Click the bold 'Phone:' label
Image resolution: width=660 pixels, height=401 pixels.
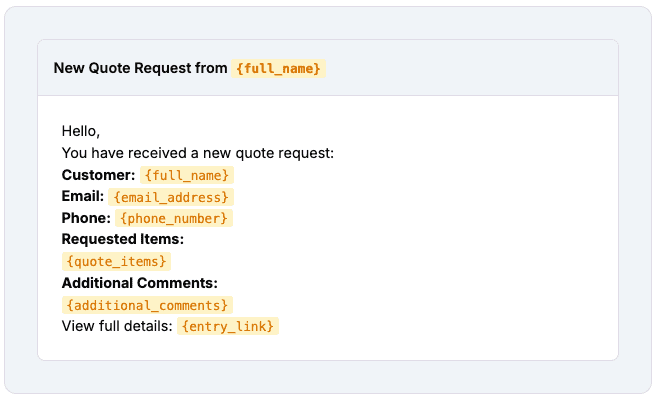click(86, 218)
